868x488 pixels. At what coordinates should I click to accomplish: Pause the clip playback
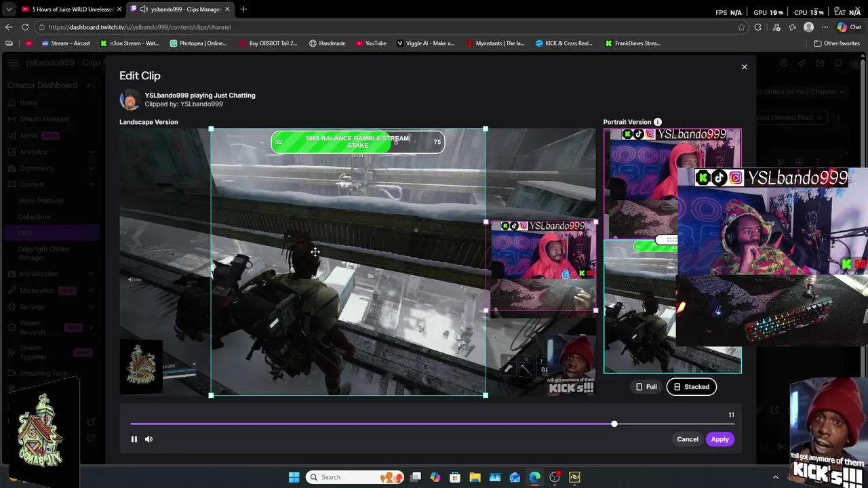(x=134, y=439)
